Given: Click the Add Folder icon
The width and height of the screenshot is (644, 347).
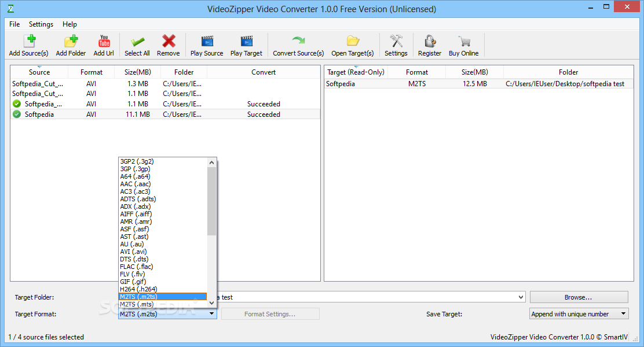Looking at the screenshot, I should tap(71, 41).
